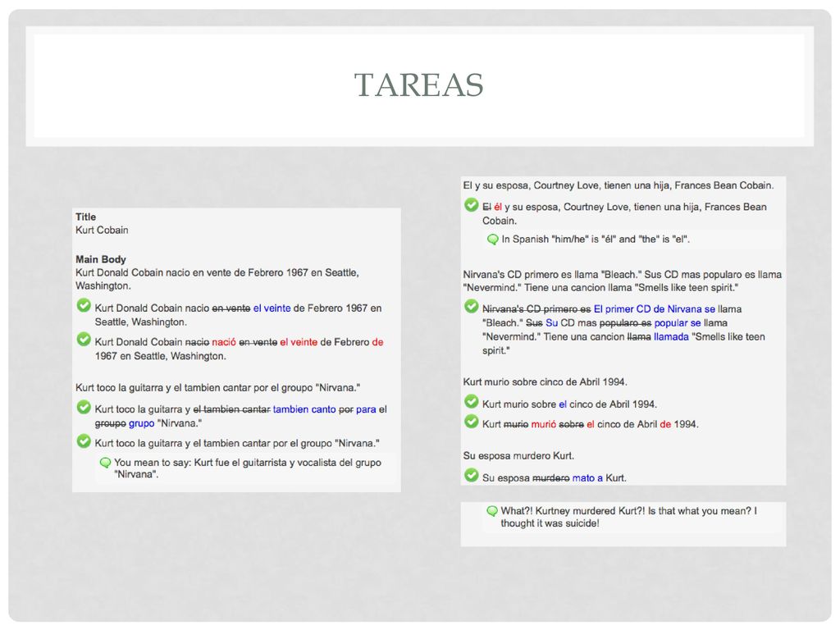Click the green checkmark beside blue "el veinte" correction
Screen dimensions: 840x630
[x=84, y=305]
